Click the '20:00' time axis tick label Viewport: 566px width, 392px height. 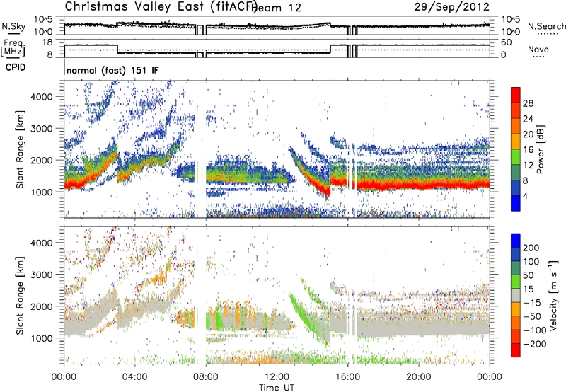pyautogui.click(x=418, y=377)
